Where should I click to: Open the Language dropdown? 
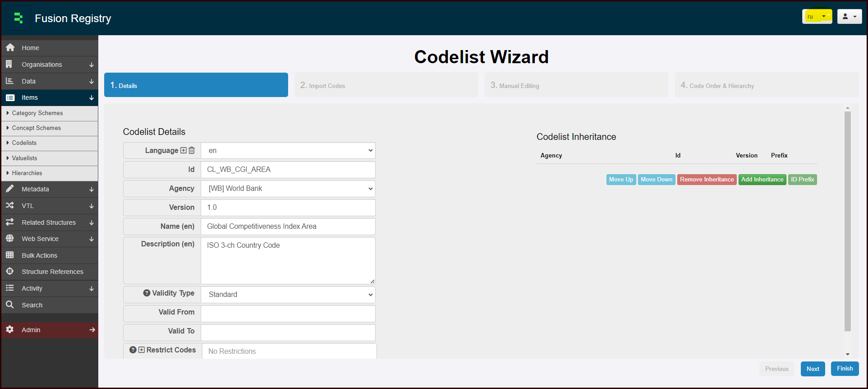coord(288,151)
